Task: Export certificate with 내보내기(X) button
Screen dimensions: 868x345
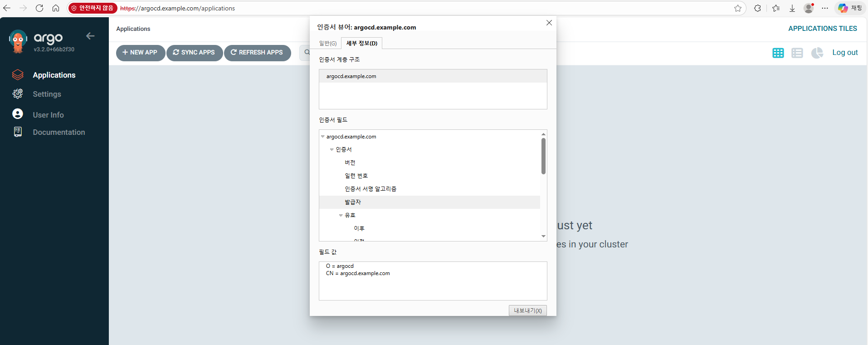Action: 528,310
